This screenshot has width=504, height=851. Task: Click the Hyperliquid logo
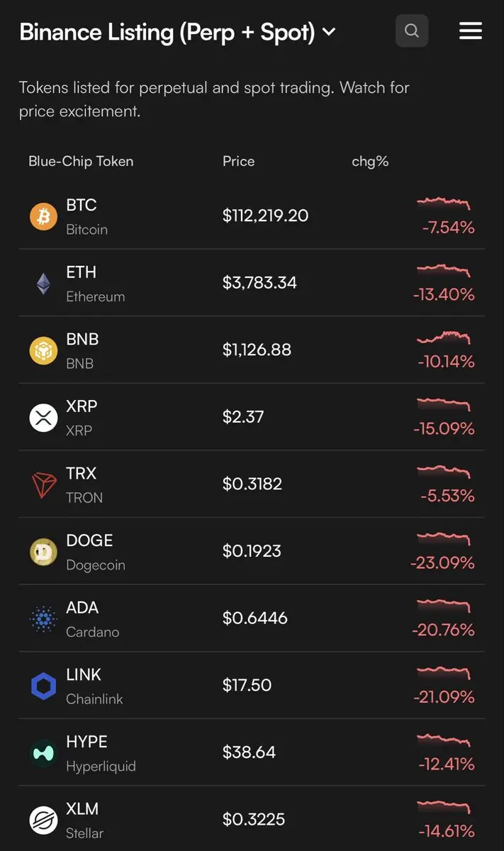(43, 753)
